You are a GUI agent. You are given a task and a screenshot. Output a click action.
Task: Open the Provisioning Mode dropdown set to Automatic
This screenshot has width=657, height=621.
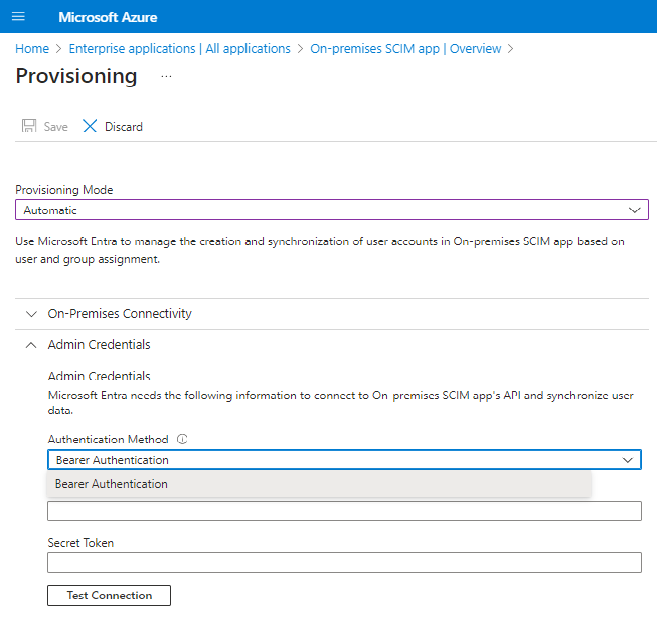[332, 210]
